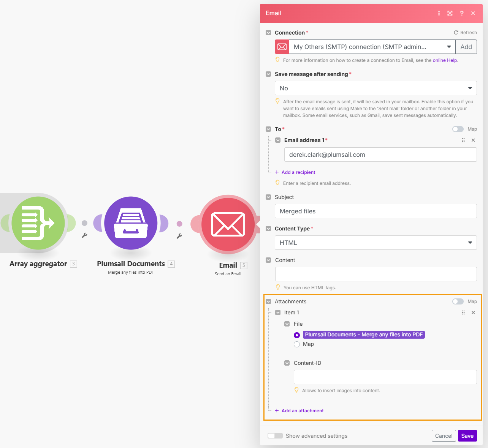
Task: Collapse Email address 1 item
Action: pyautogui.click(x=278, y=140)
